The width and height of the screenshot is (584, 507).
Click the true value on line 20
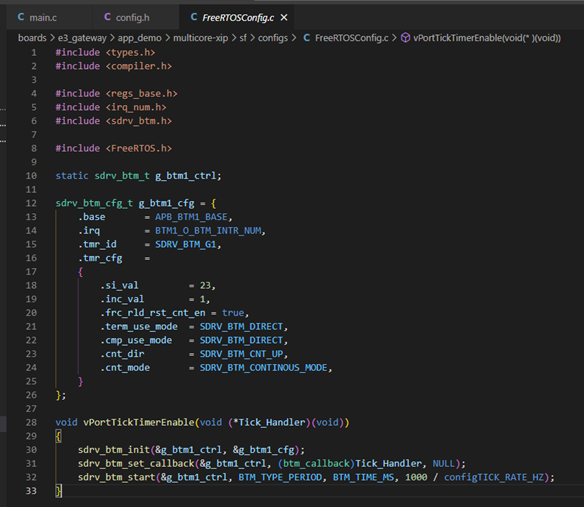[x=233, y=313]
